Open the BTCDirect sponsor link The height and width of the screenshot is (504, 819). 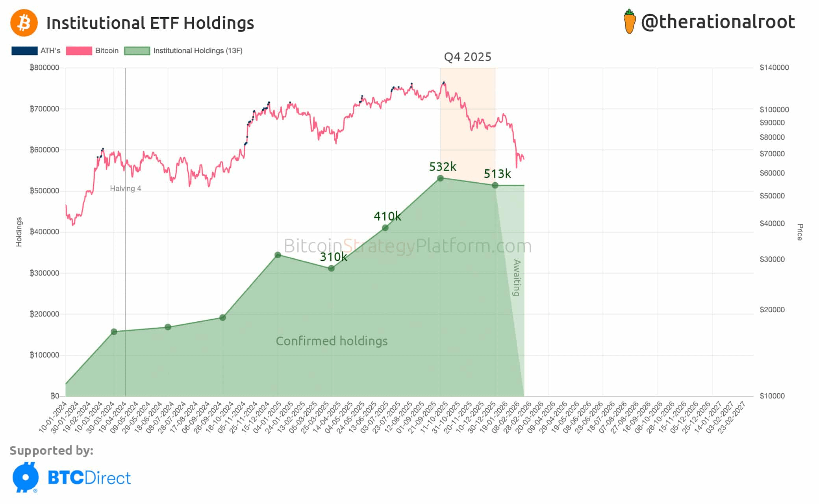tap(89, 478)
